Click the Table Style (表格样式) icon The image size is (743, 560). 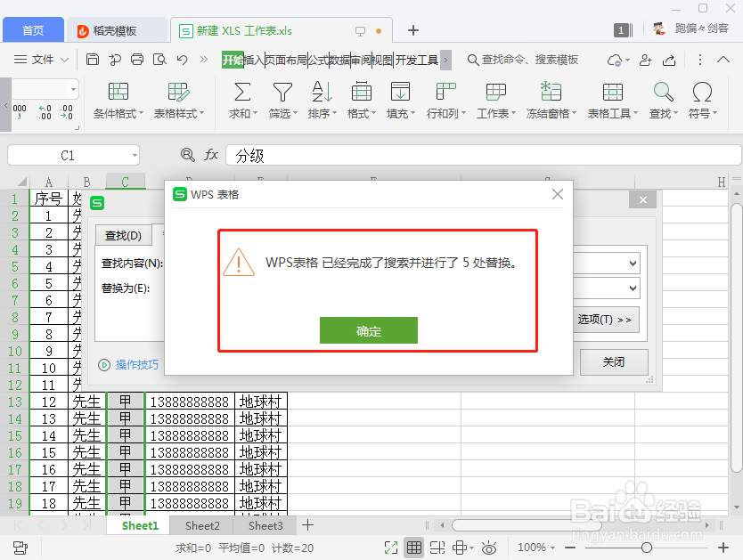179,92
